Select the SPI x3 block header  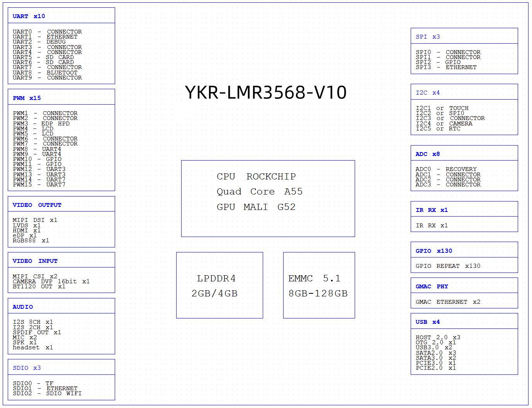(x=428, y=37)
